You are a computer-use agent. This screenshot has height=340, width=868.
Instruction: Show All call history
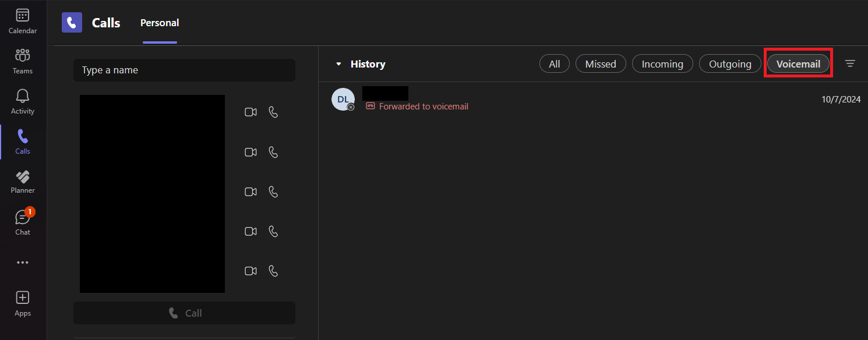coord(555,64)
